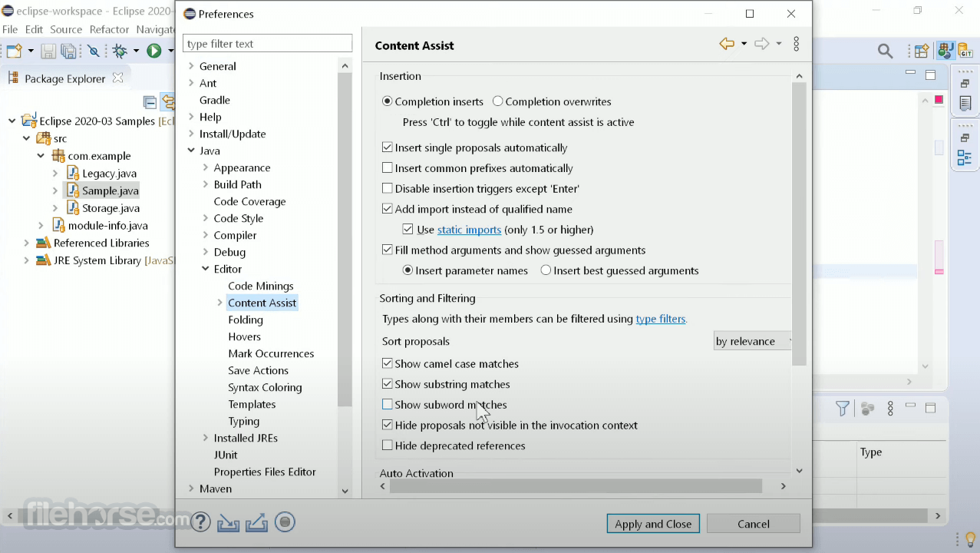Click the green Run button

(154, 51)
